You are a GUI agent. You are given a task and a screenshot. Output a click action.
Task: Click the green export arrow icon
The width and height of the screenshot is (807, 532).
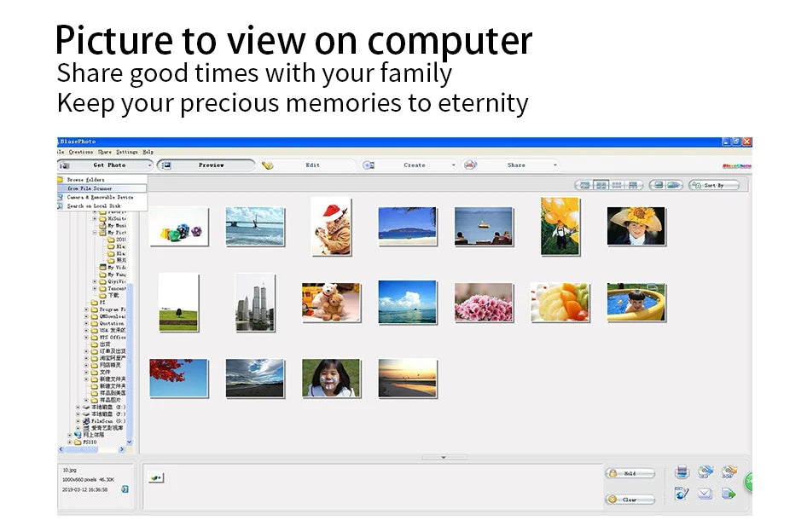(729, 494)
